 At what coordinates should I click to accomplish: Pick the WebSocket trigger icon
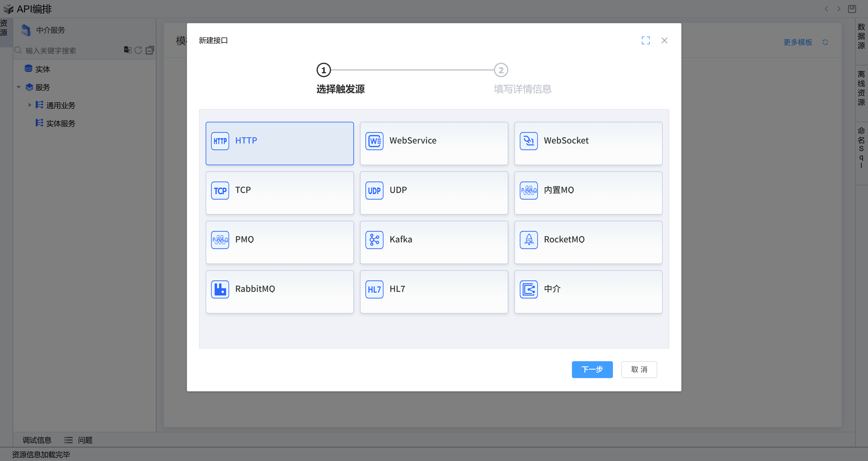pyautogui.click(x=528, y=141)
